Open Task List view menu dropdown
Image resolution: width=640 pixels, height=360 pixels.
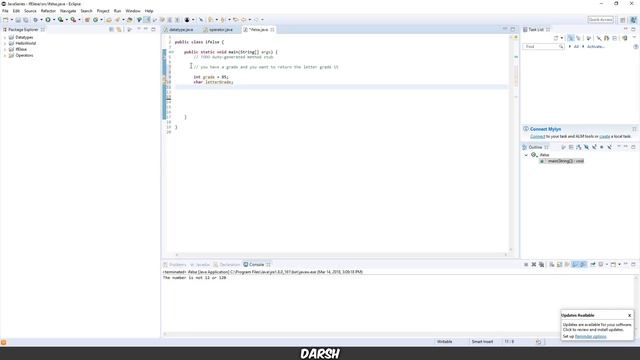(x=634, y=37)
